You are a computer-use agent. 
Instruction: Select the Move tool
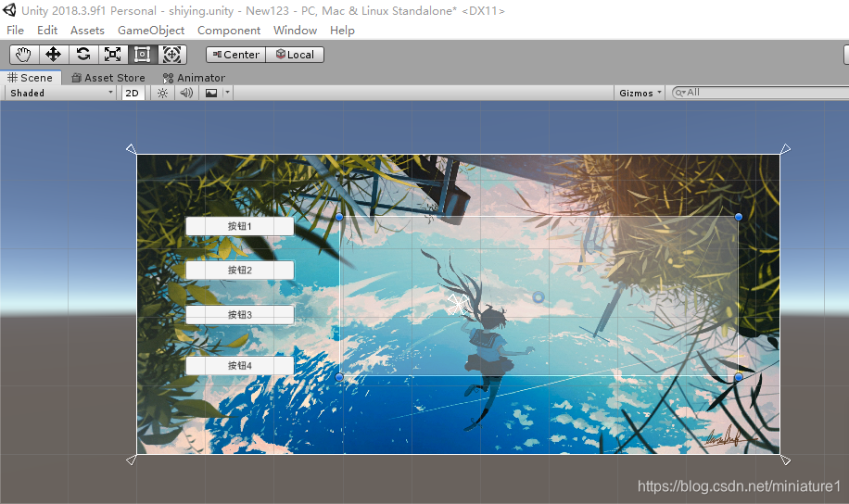(54, 54)
